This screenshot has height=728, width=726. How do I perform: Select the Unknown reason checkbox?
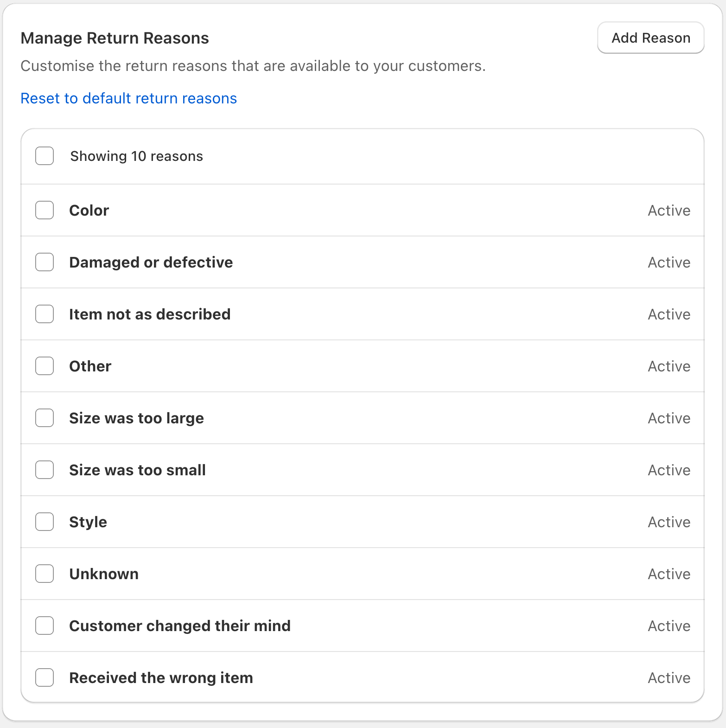tap(45, 574)
